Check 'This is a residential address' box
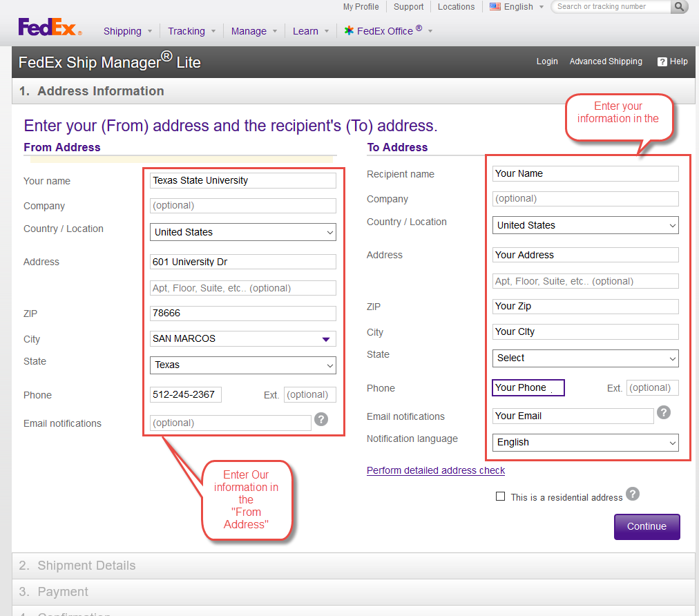 point(501,497)
